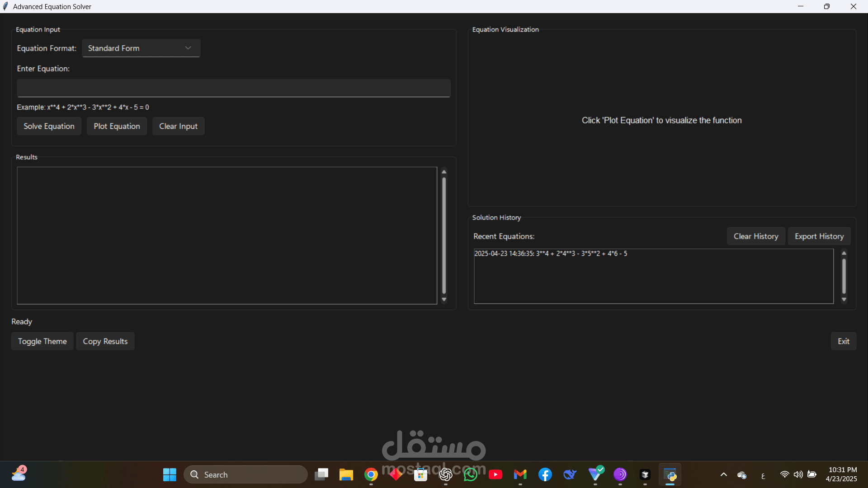Open the Equation Format dropdown

click(x=141, y=48)
